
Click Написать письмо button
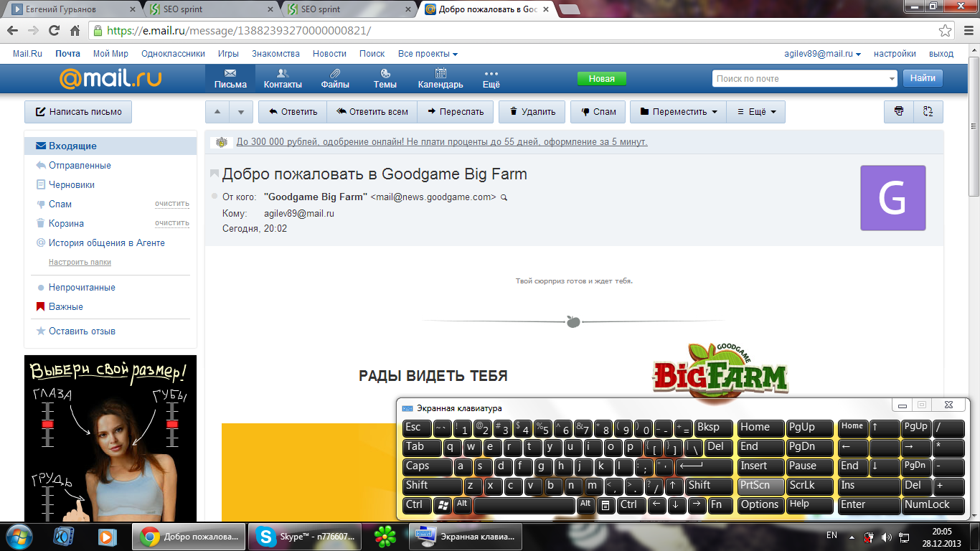click(x=78, y=112)
